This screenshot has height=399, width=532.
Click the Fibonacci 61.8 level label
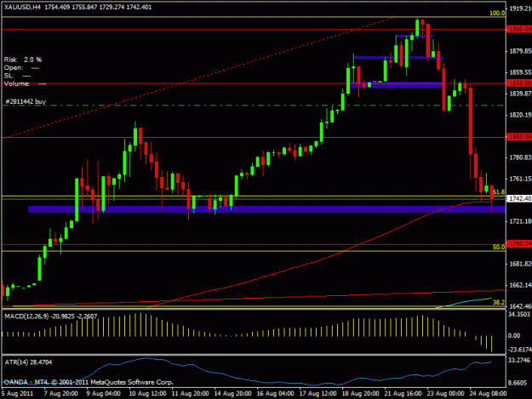click(499, 192)
